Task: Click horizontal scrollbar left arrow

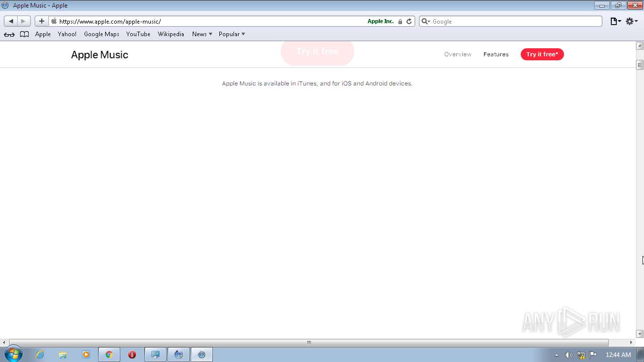Action: click(x=4, y=342)
